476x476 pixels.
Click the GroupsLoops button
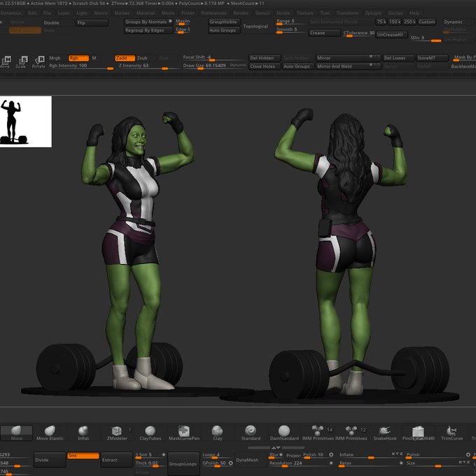(183, 463)
